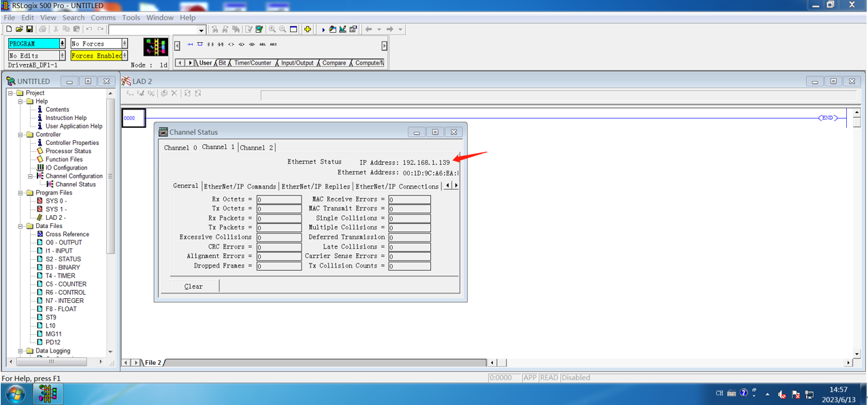Collapse the Project tree node
Viewport: 868px width, 405px height.
[x=11, y=93]
